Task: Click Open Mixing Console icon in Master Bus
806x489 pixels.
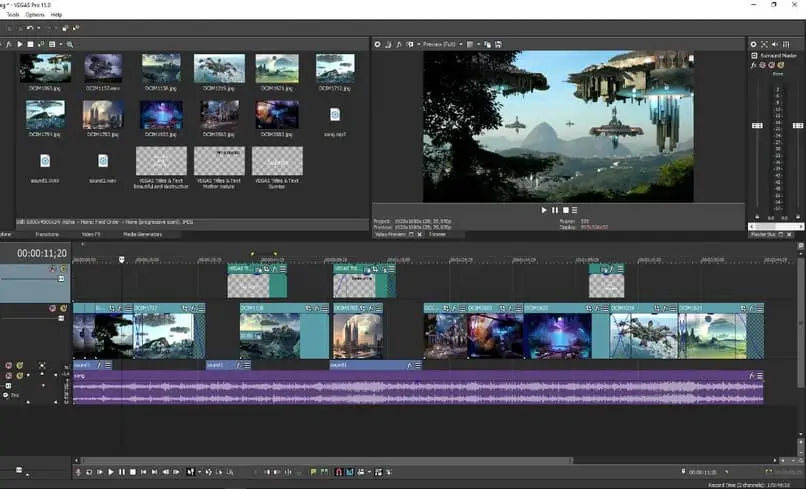Action: [x=786, y=44]
